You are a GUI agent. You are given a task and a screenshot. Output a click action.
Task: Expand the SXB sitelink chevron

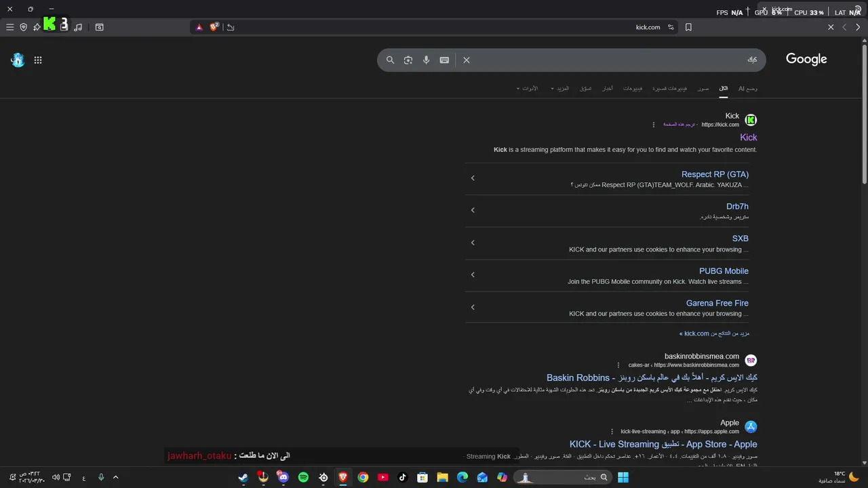[x=473, y=243]
